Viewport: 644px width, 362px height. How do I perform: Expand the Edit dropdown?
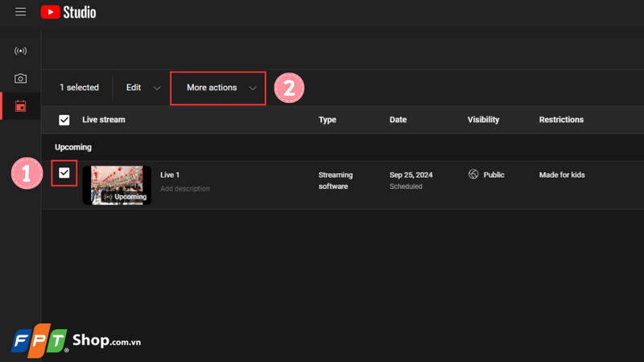[143, 88]
